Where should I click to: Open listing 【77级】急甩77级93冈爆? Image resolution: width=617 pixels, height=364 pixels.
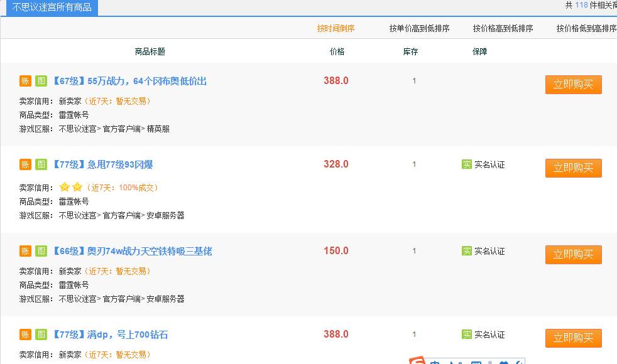(102, 164)
